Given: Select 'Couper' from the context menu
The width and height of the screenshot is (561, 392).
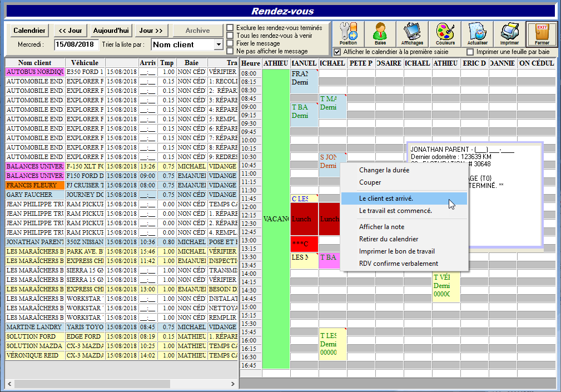Looking at the screenshot, I should click(404, 182).
